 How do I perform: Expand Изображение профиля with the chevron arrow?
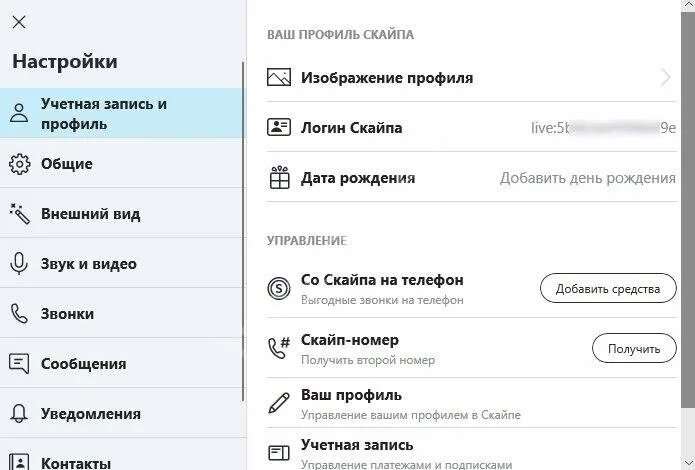665,78
